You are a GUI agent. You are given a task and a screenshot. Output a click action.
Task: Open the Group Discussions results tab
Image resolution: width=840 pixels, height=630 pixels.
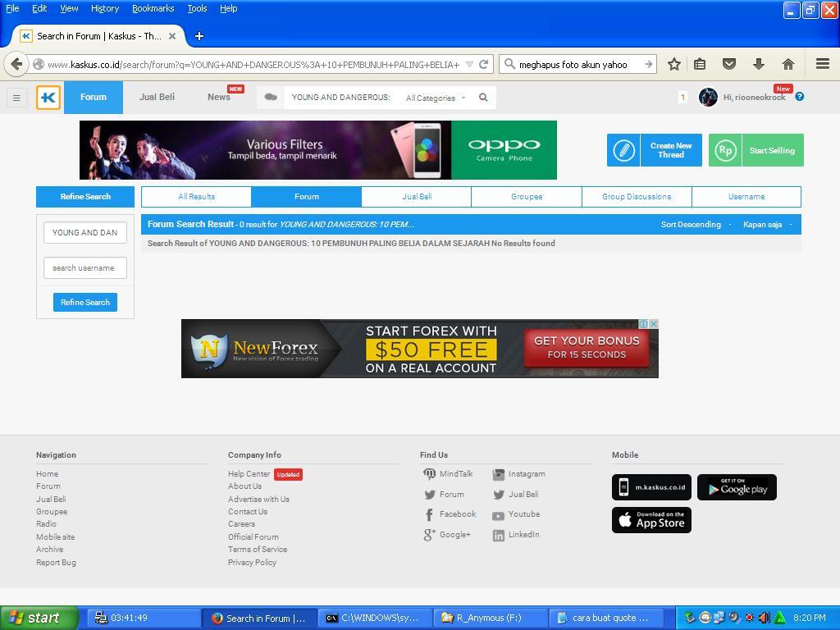coord(637,197)
